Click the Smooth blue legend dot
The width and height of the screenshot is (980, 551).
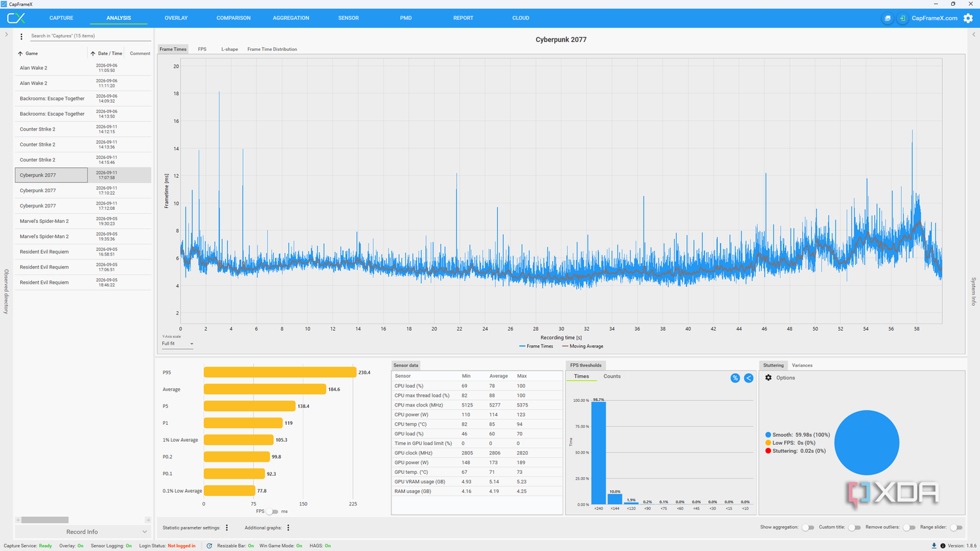pos(768,435)
